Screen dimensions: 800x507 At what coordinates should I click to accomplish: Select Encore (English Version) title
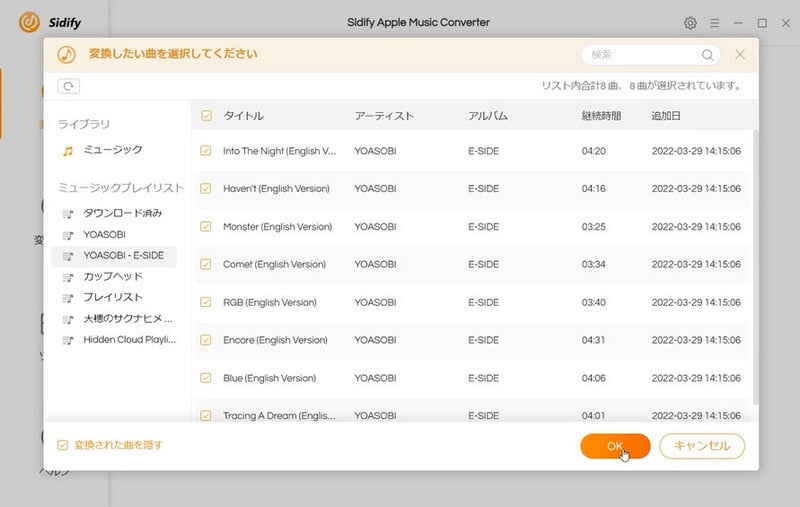pyautogui.click(x=275, y=340)
